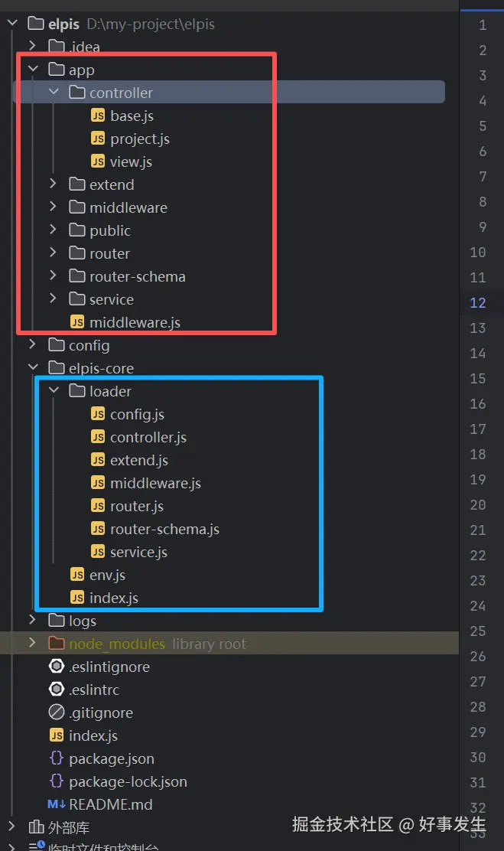This screenshot has width=504, height=851.
Task: Click the .eslintrc config file icon
Action: point(56,690)
